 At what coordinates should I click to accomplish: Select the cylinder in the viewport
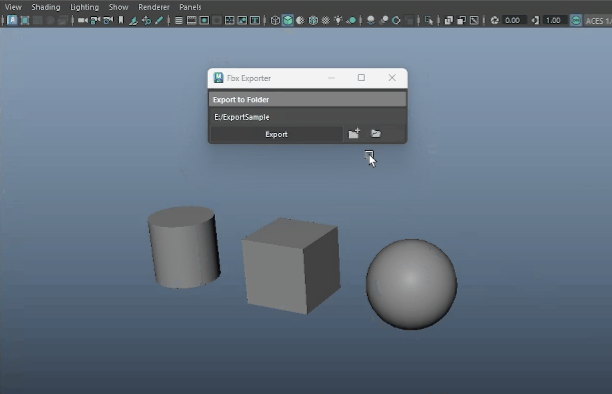[x=183, y=248]
